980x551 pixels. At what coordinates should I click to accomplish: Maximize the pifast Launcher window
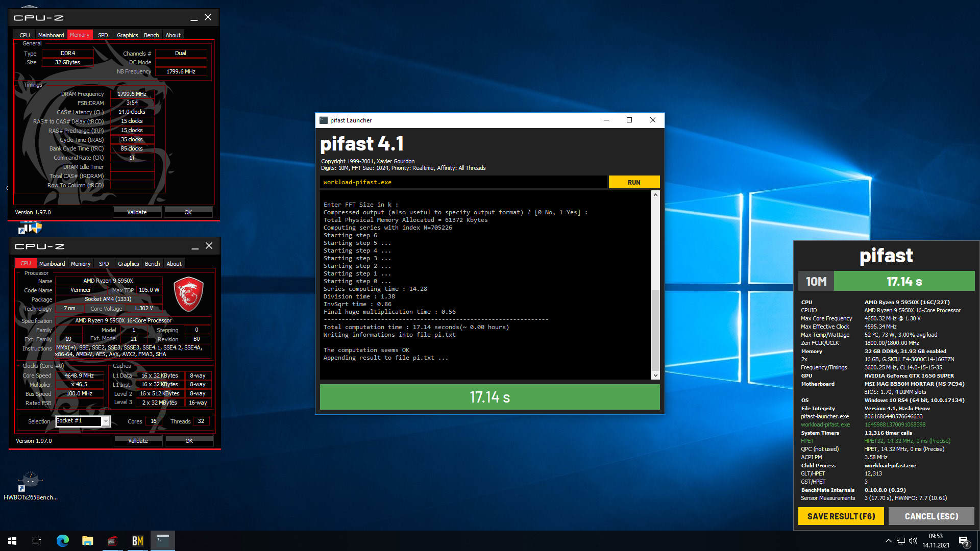[629, 120]
